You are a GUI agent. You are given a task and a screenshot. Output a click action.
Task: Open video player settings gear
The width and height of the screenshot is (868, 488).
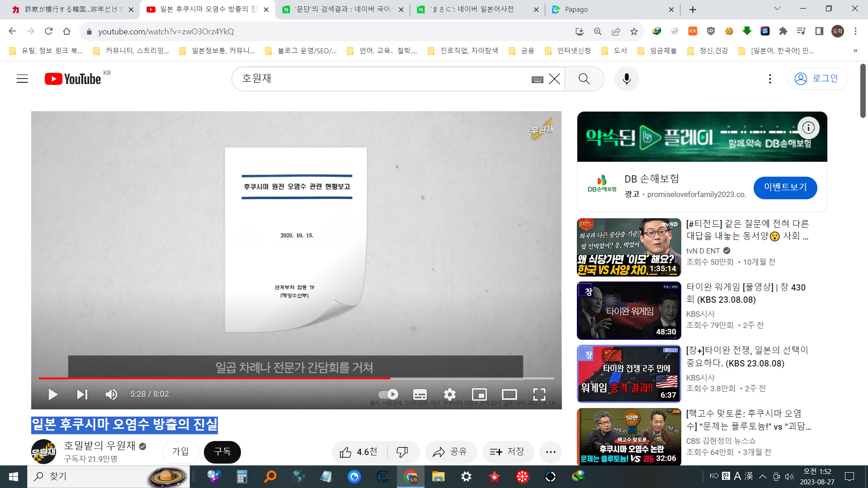click(x=449, y=394)
